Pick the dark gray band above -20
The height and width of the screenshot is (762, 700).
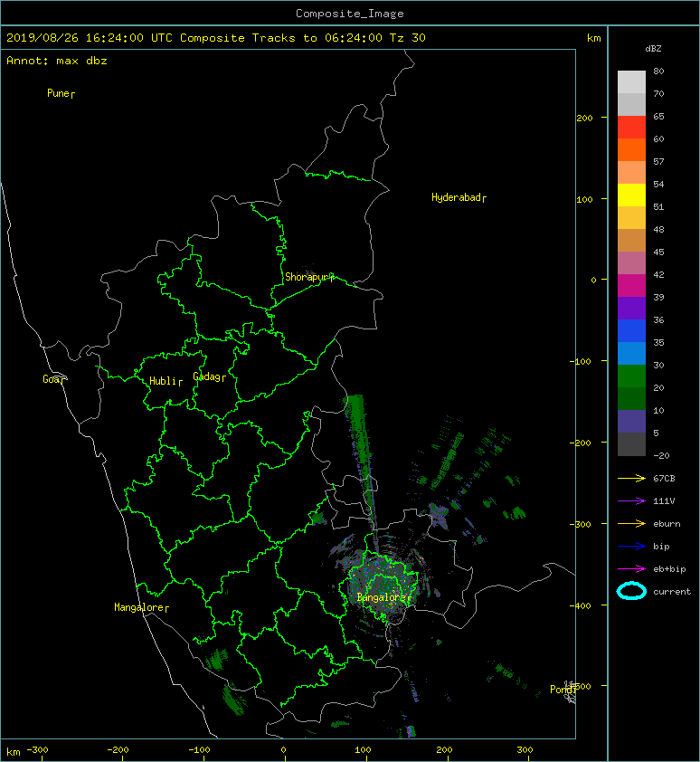(631, 444)
